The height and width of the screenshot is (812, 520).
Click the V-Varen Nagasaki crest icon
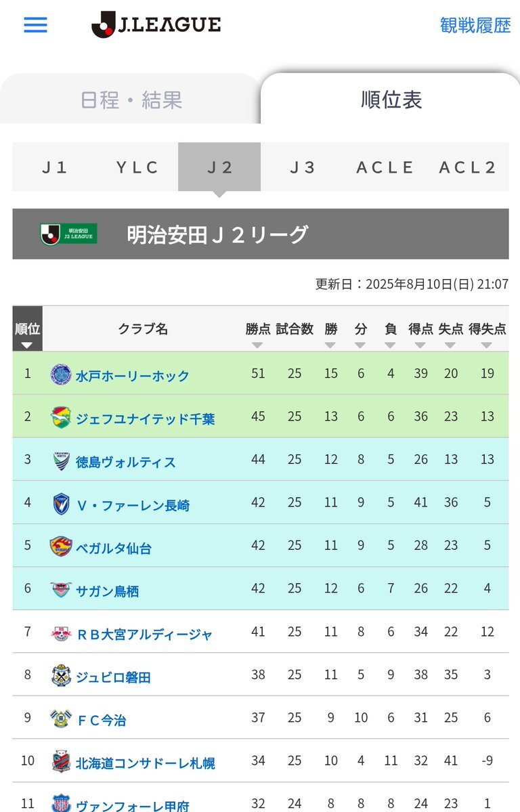point(60,503)
